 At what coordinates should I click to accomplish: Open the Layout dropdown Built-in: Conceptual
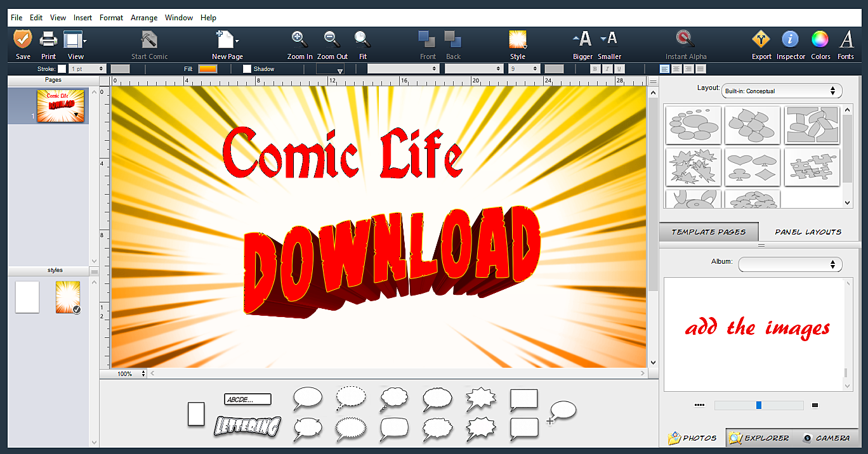pos(781,91)
